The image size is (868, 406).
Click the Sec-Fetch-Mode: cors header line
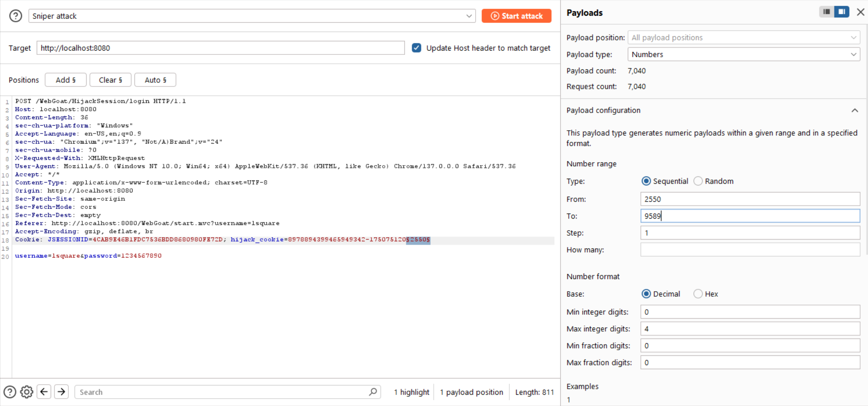pyautogui.click(x=56, y=207)
